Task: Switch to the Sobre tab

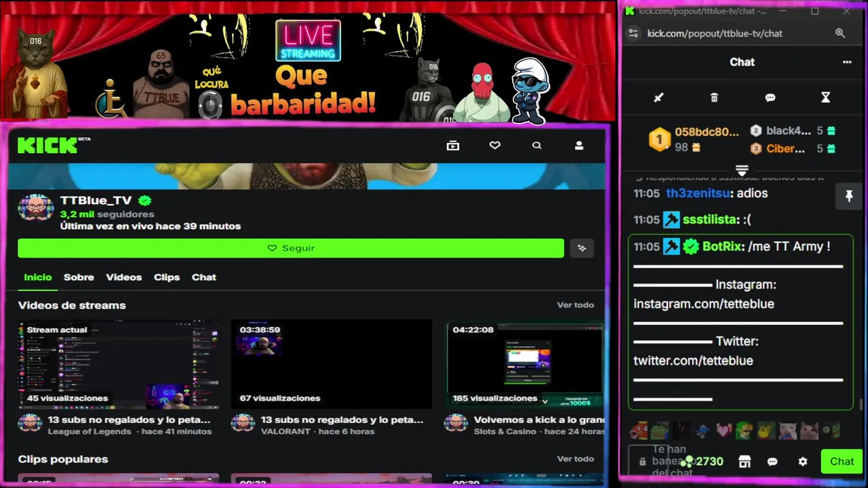Action: 79,277
